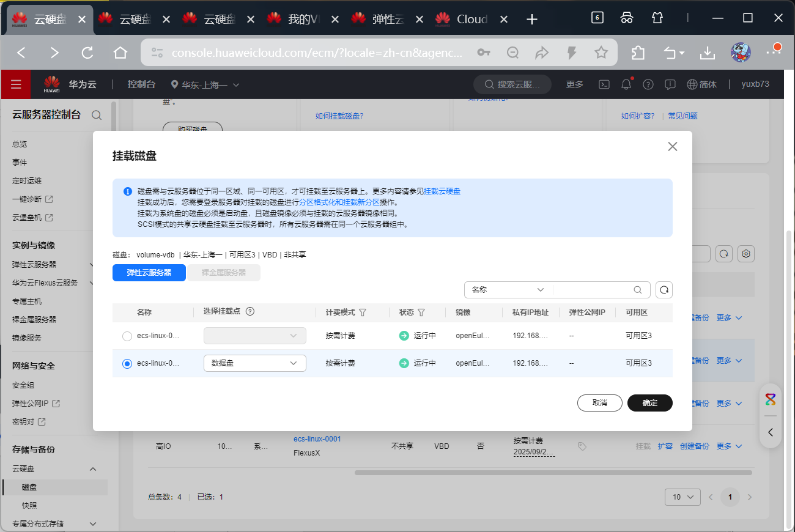
Task: Open the 更多 header menu
Action: [x=575, y=84]
